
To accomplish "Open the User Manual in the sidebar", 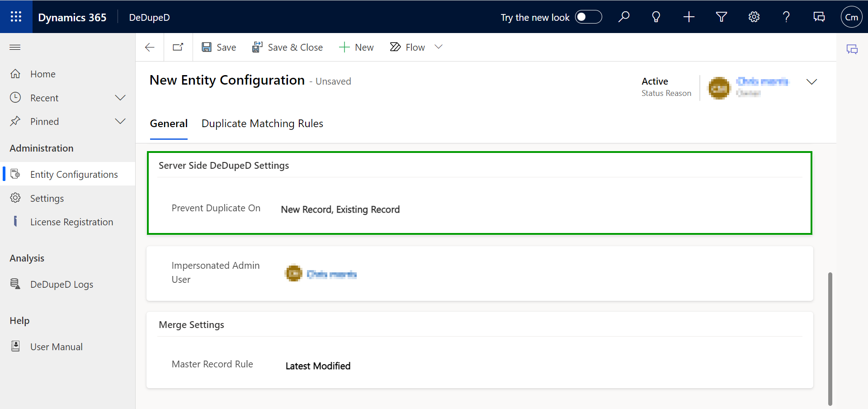I will (x=68, y=347).
